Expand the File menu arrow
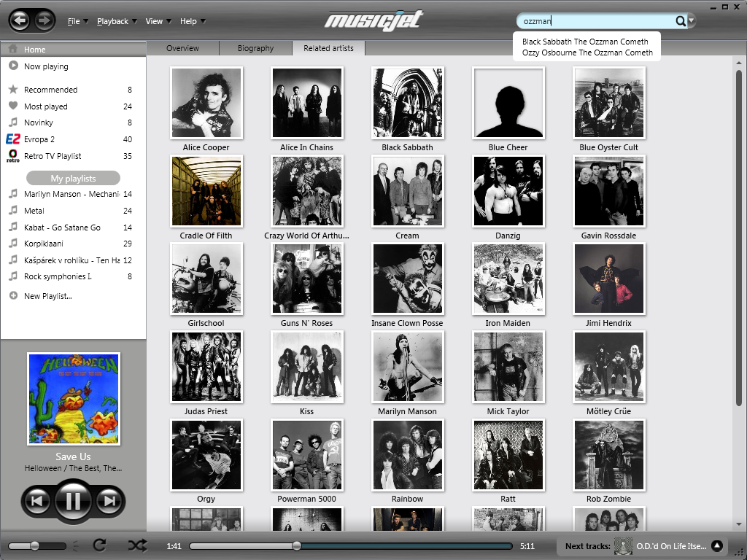The width and height of the screenshot is (747, 560). pos(86,21)
